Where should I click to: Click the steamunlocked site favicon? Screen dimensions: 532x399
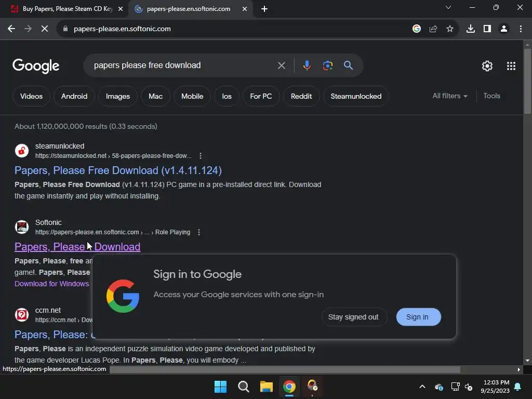[22, 151]
